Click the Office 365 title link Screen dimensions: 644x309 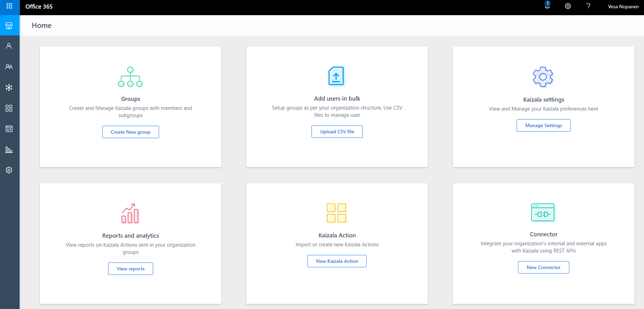tap(39, 7)
